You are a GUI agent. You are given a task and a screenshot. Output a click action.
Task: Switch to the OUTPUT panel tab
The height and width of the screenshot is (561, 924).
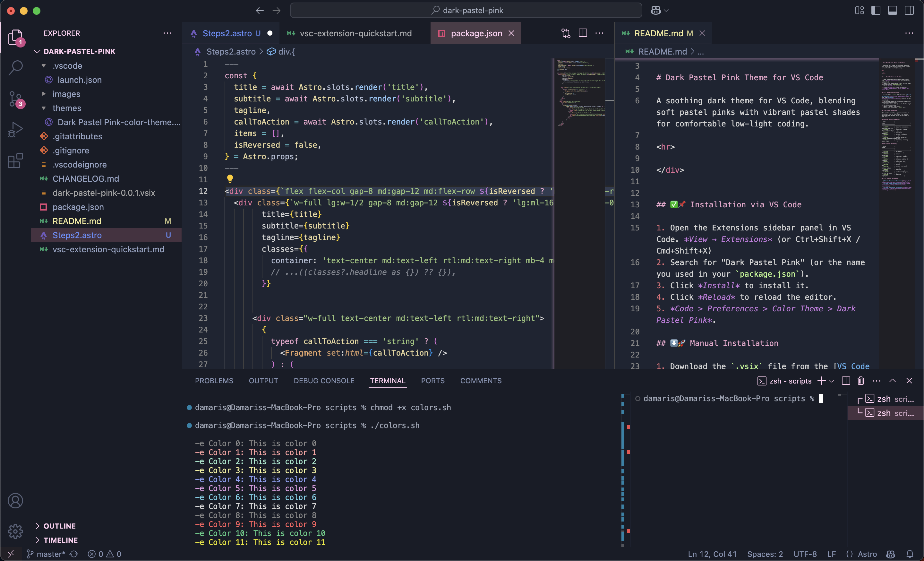(264, 381)
